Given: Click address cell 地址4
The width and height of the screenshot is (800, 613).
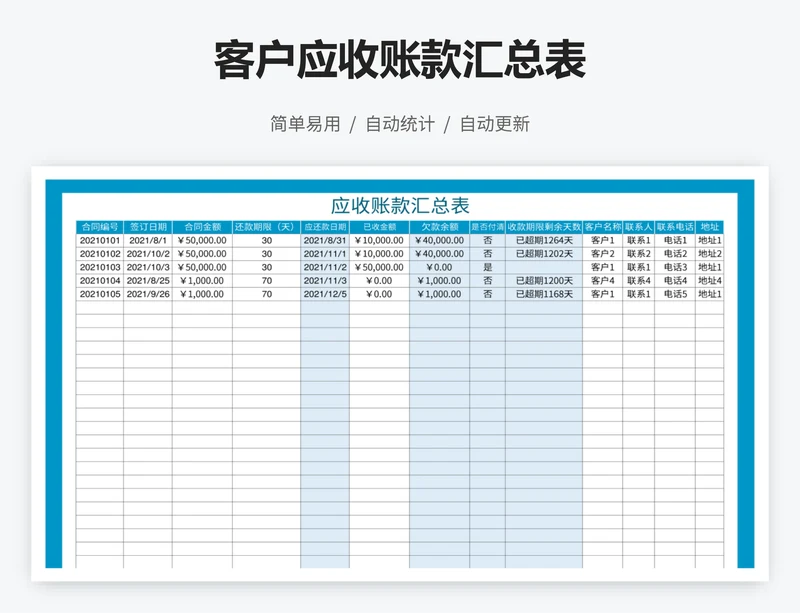Looking at the screenshot, I should pos(710,281).
